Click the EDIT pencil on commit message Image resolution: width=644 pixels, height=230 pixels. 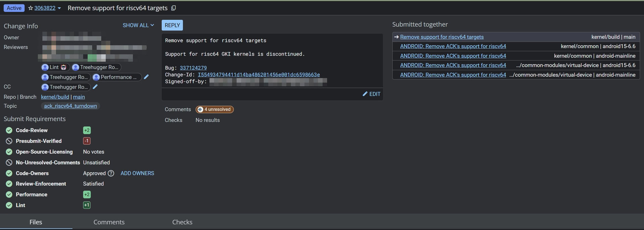click(371, 94)
